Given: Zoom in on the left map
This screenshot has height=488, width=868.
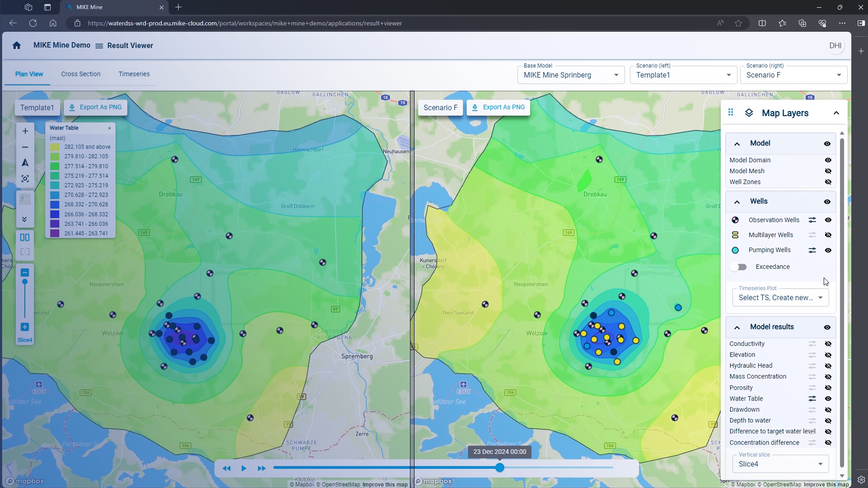Looking at the screenshot, I should tap(25, 131).
